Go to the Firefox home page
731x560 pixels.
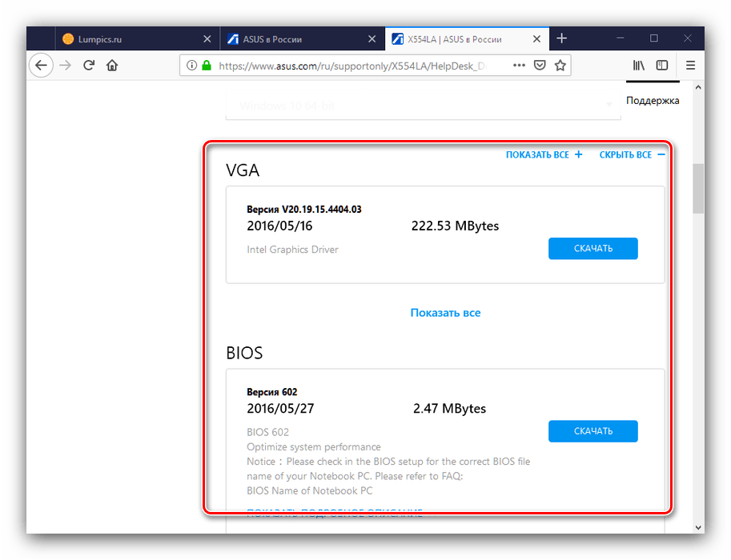(113, 66)
